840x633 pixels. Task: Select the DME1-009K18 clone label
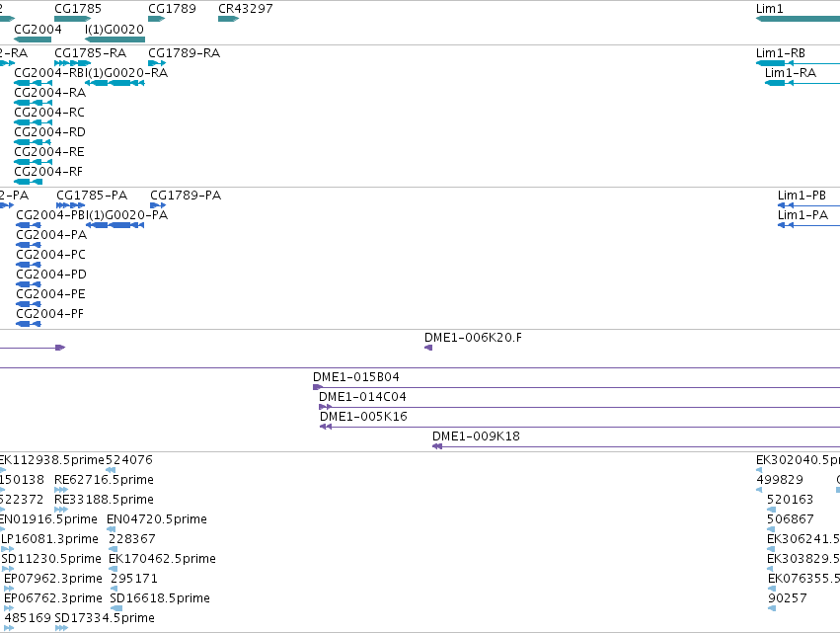[x=476, y=436]
